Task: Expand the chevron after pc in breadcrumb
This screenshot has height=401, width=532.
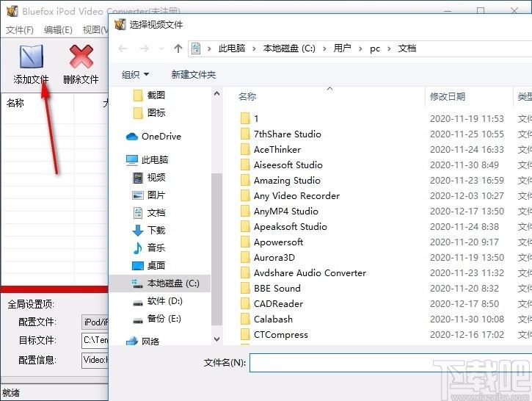Action: pos(389,49)
